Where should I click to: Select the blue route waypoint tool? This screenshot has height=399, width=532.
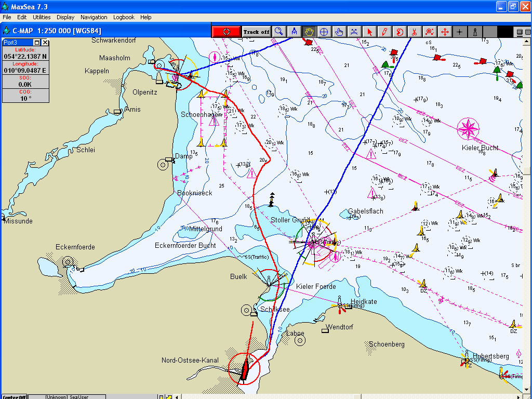coord(354,32)
